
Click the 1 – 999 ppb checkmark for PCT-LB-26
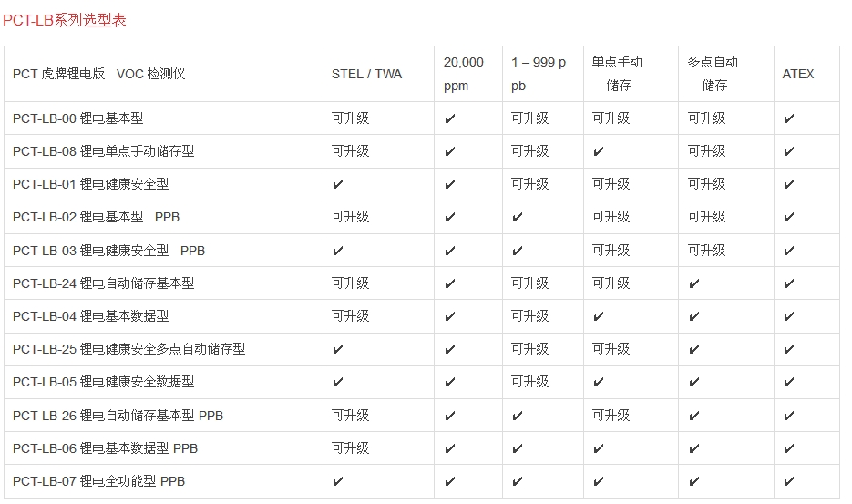pyautogui.click(x=517, y=416)
